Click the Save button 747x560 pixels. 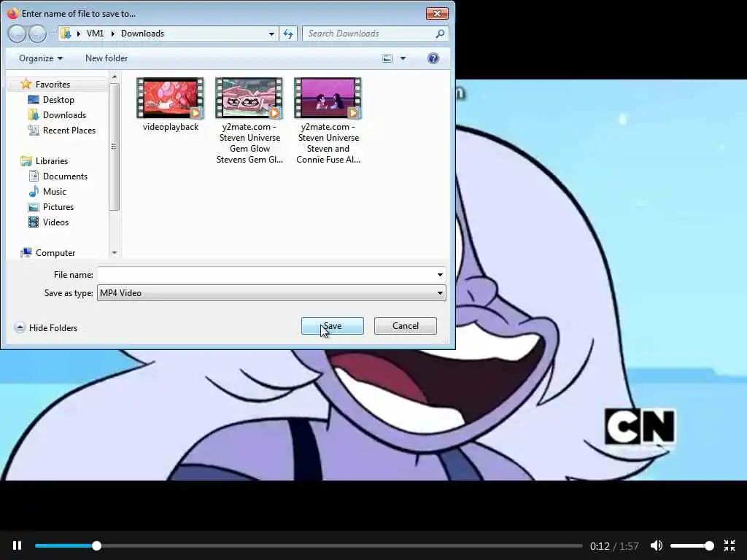(x=333, y=326)
